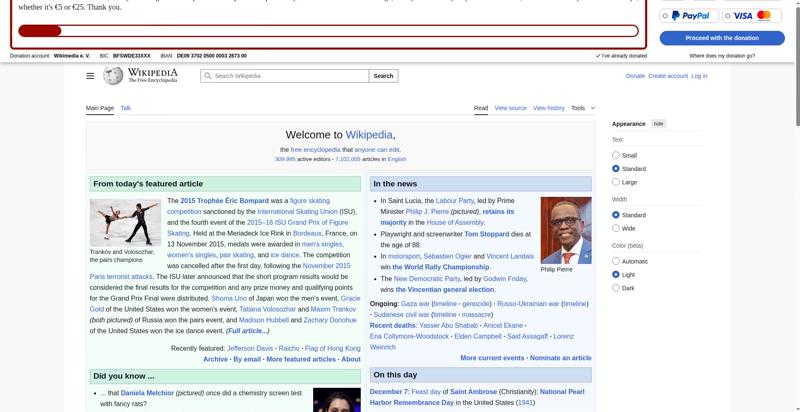Viewport: 800px width, 412px height.
Task: Open the Philip Pierre portrait image
Action: pos(565,230)
